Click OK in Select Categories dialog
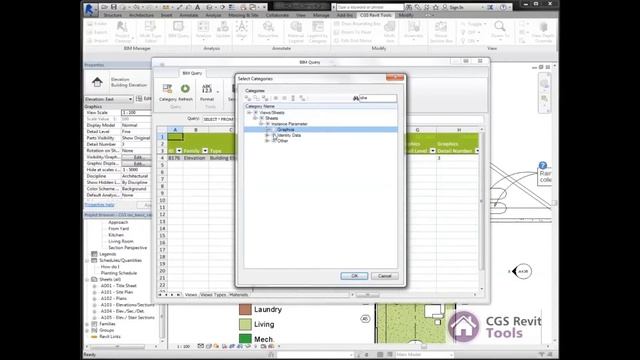Viewport: 640px width, 360px height. click(x=354, y=276)
